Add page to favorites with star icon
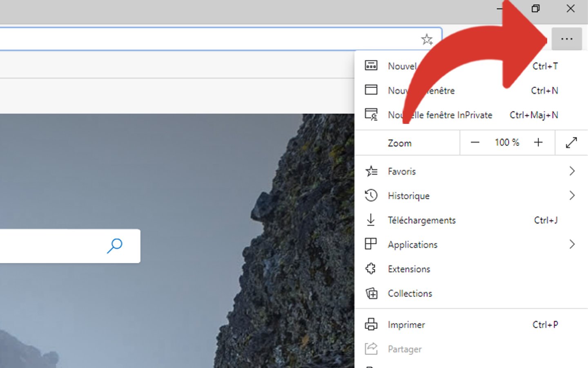 point(427,39)
